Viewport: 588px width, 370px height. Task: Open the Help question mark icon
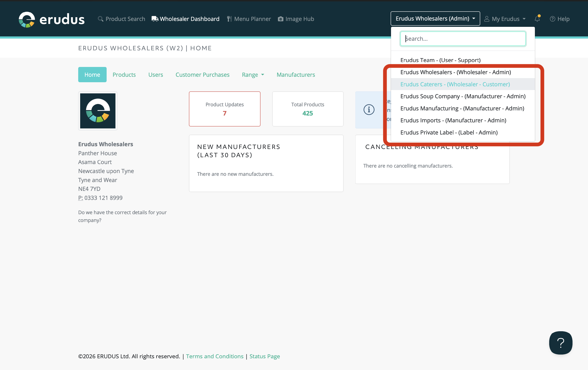point(552,19)
